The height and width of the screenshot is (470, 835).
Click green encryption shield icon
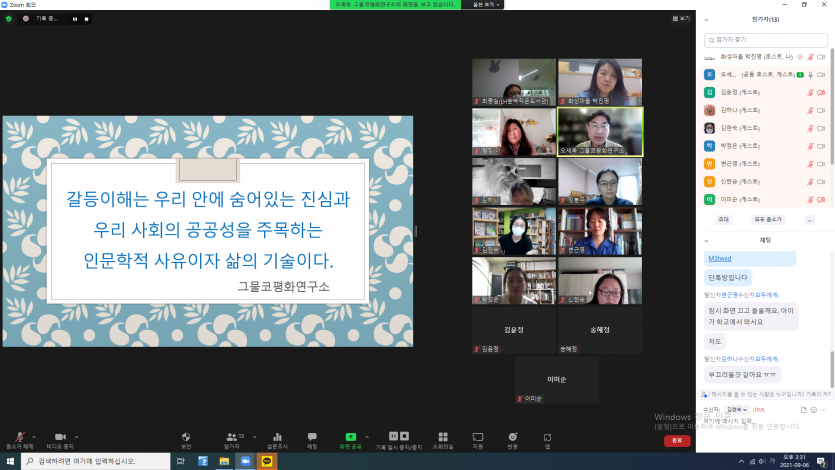point(9,19)
